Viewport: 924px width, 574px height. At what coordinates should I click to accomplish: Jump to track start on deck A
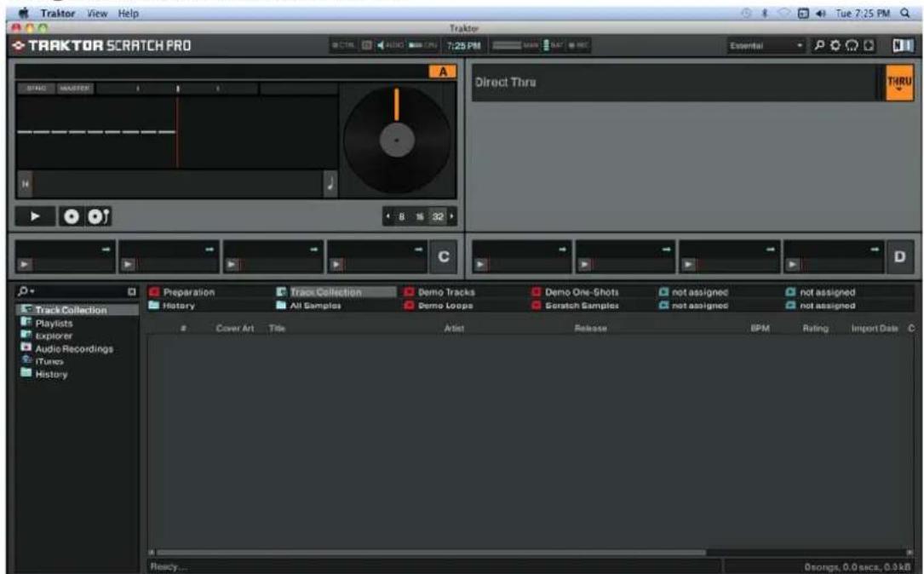tap(25, 184)
